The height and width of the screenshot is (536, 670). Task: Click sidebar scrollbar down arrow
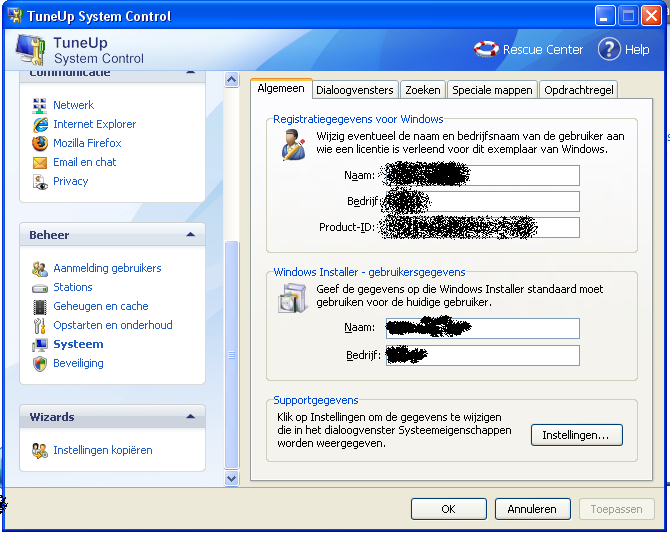[232, 478]
